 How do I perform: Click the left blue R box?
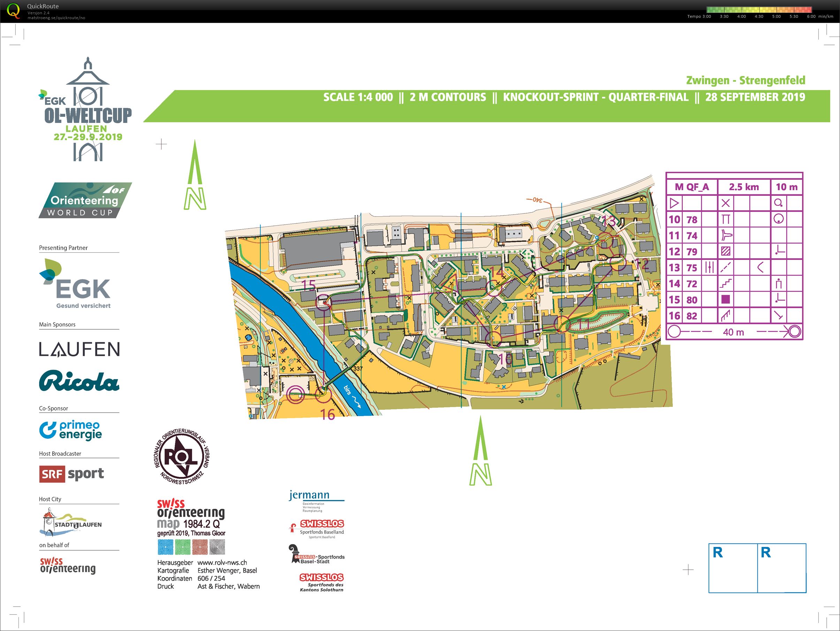tap(733, 568)
